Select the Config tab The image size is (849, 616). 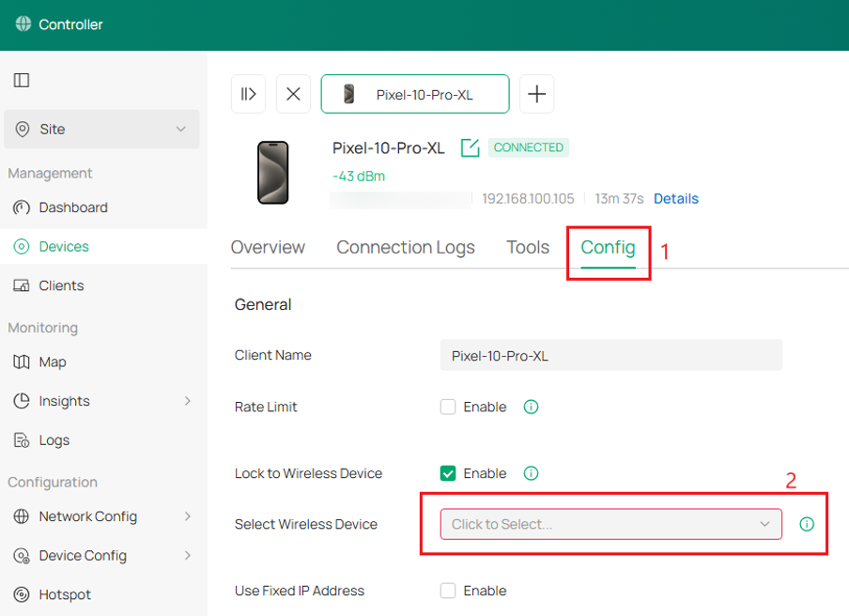[x=608, y=247]
